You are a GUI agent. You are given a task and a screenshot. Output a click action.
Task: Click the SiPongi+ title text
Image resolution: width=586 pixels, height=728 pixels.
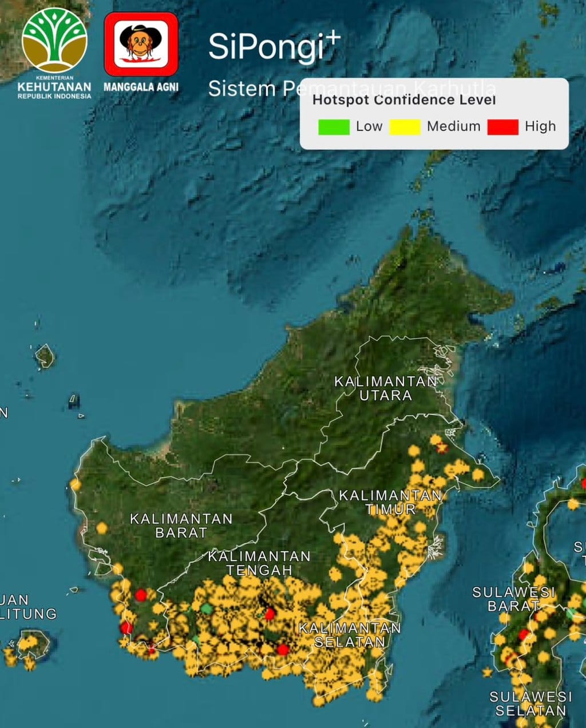point(274,46)
